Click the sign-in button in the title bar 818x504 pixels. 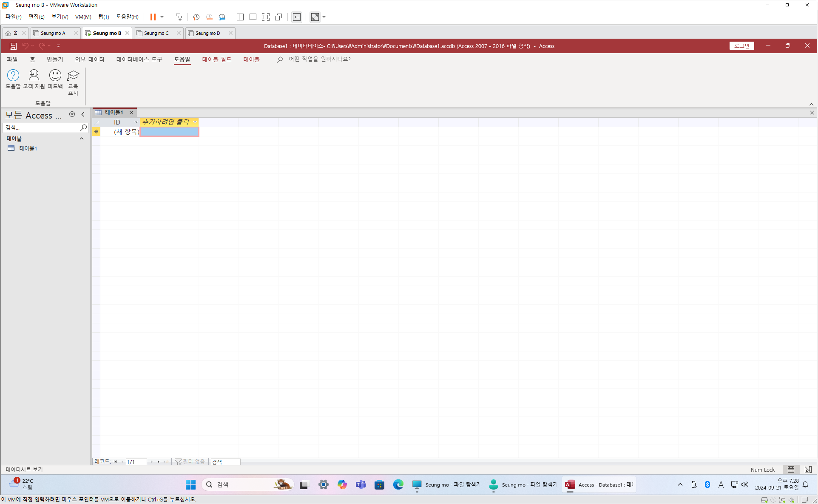(x=741, y=46)
